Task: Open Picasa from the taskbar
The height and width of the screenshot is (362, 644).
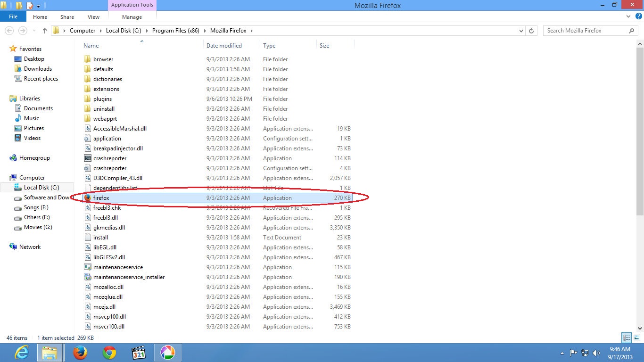Action: 167,353
